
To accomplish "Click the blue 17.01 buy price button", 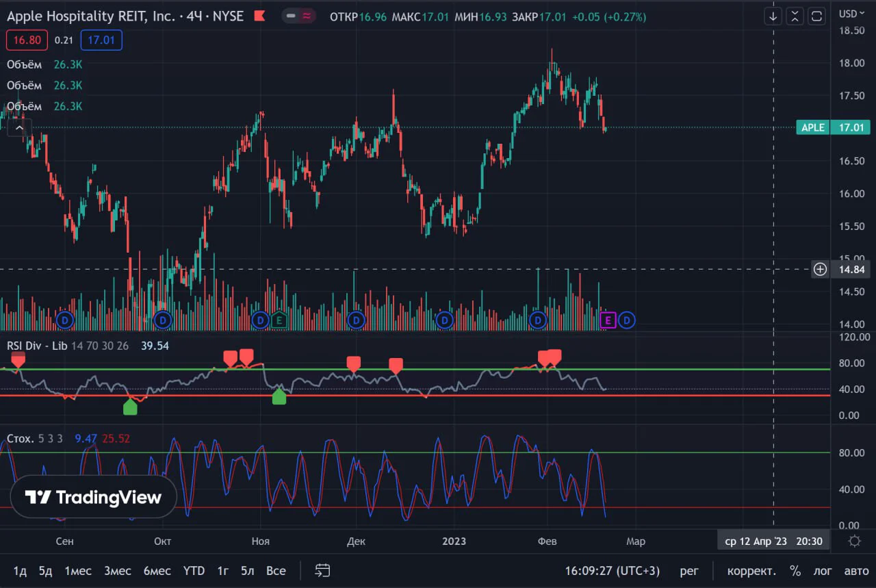I will (101, 40).
